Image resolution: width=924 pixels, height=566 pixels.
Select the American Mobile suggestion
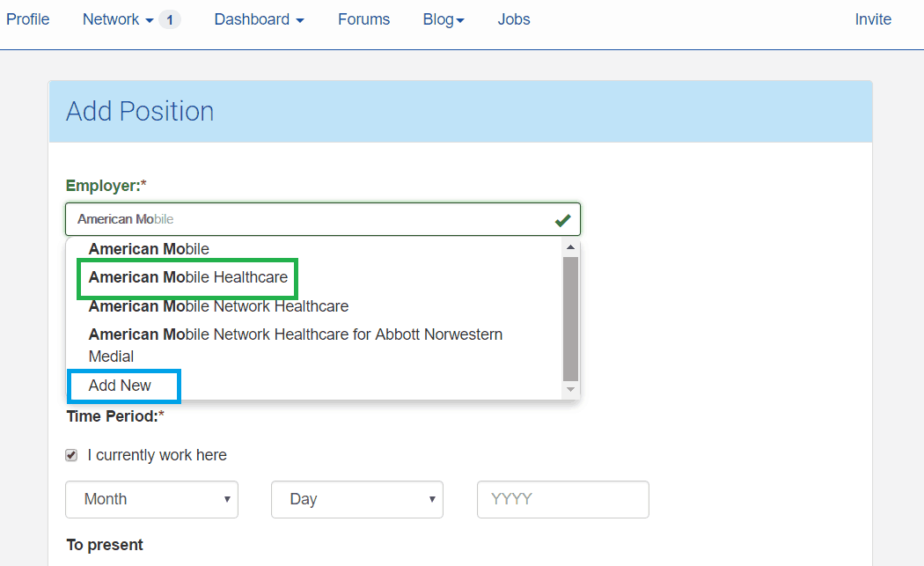point(149,249)
